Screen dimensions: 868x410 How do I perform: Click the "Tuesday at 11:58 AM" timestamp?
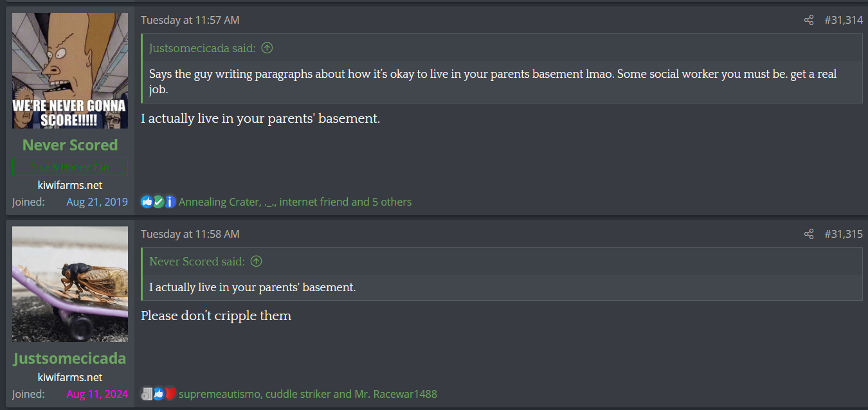tap(190, 234)
